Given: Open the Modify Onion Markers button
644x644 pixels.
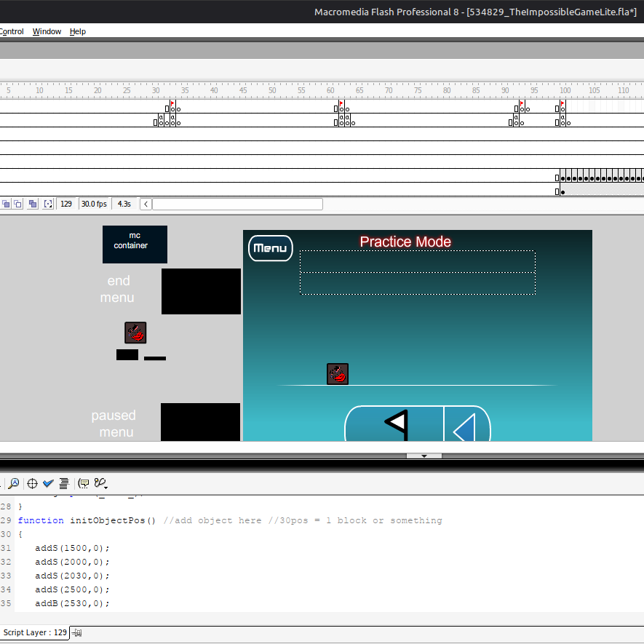Looking at the screenshot, I should [48, 204].
